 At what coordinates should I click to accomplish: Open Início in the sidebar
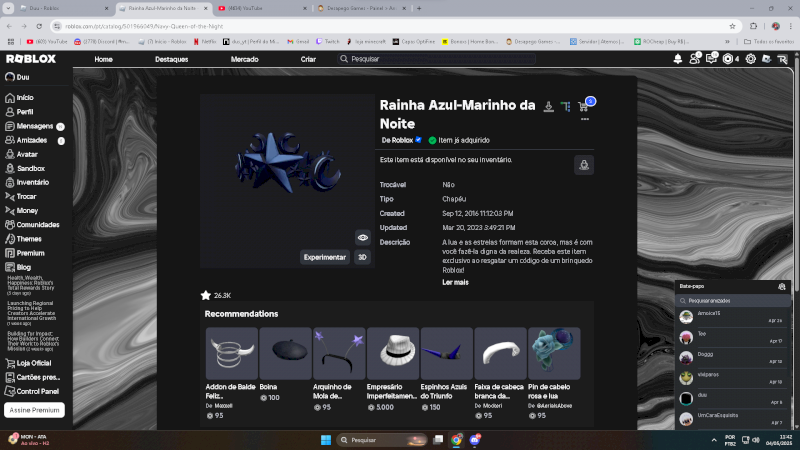19,97
